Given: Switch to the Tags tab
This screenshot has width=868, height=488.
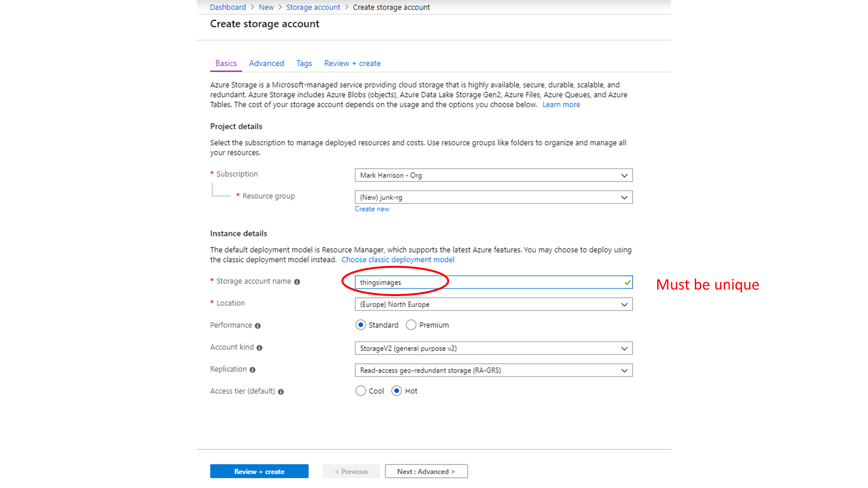Looking at the screenshot, I should [x=304, y=63].
